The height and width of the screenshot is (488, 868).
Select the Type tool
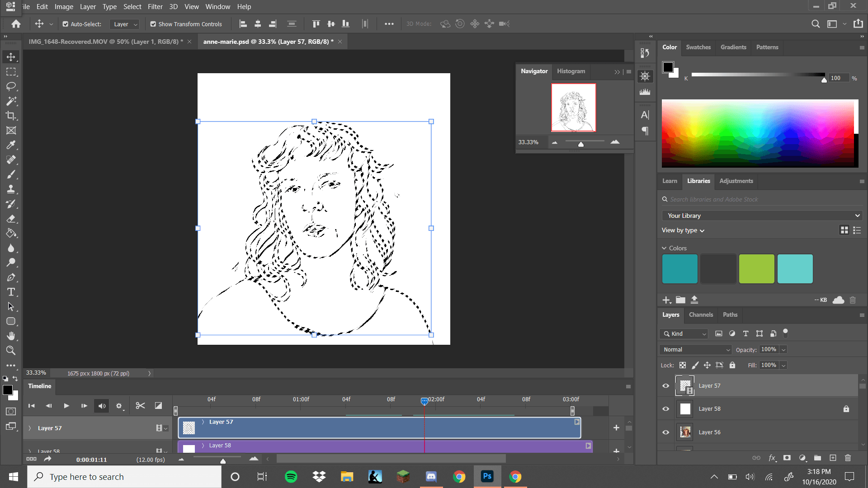[11, 292]
